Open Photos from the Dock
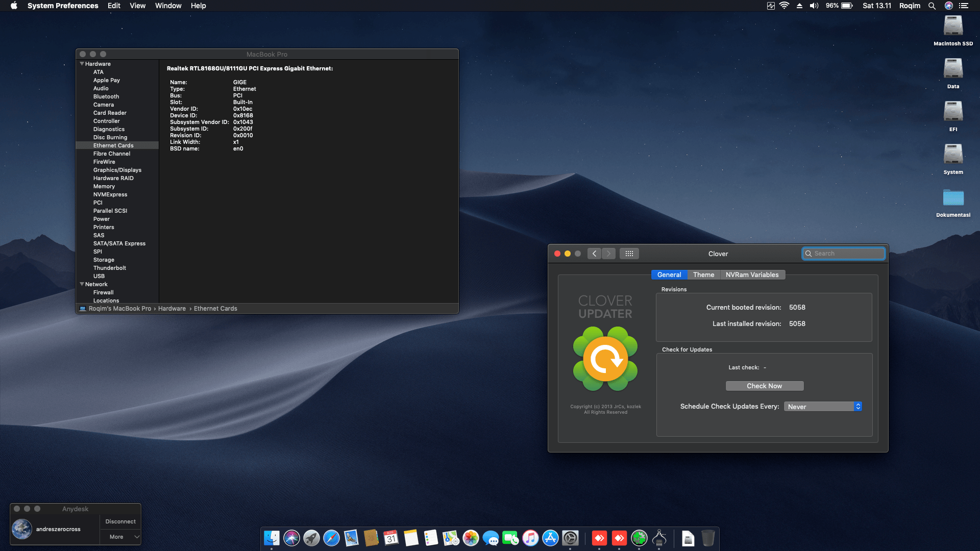The width and height of the screenshot is (980, 551). pyautogui.click(x=471, y=538)
